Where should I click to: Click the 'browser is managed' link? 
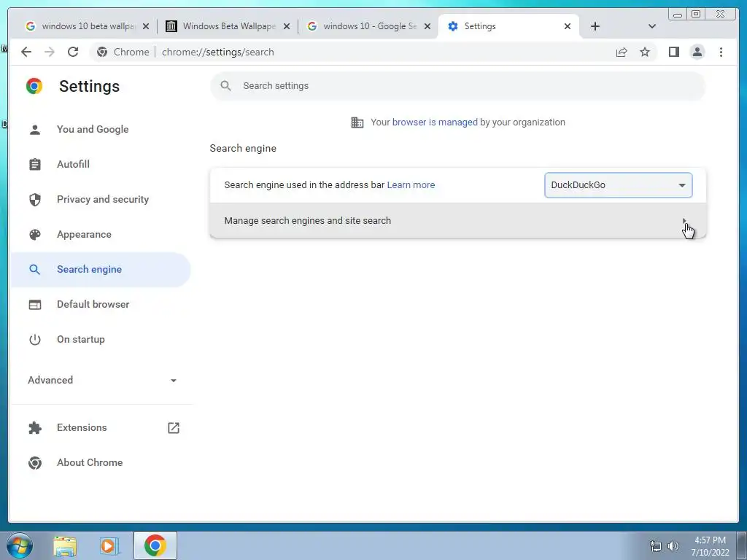435,122
